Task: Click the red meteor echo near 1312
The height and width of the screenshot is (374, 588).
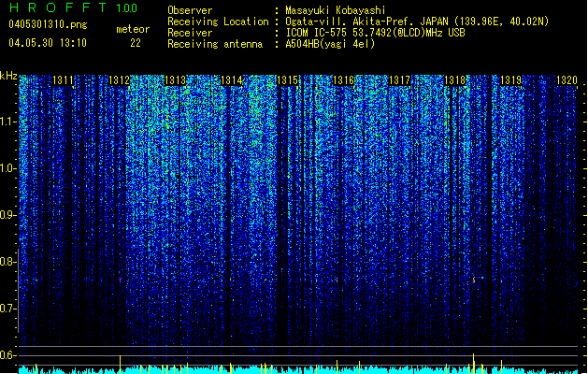Action: tap(120, 280)
